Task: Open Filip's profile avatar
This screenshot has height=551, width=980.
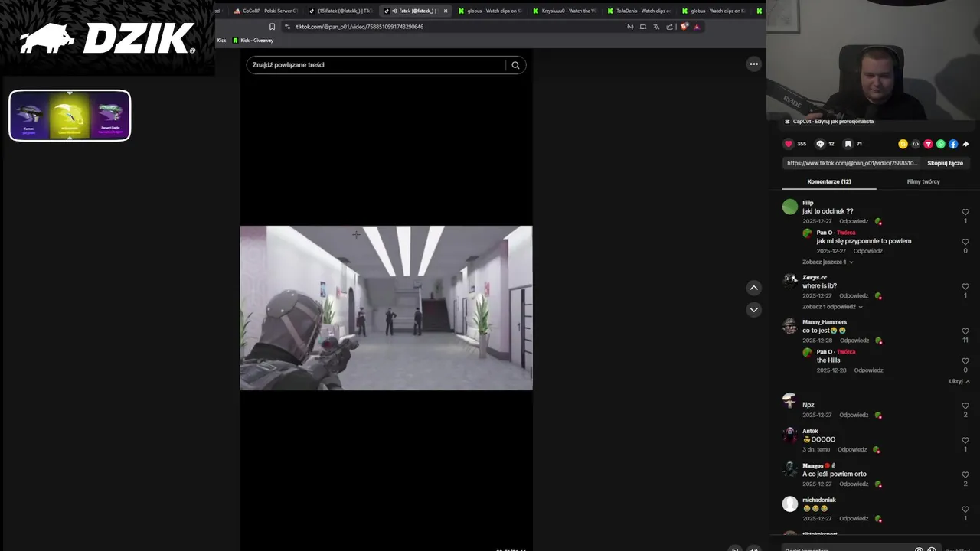Action: point(789,207)
